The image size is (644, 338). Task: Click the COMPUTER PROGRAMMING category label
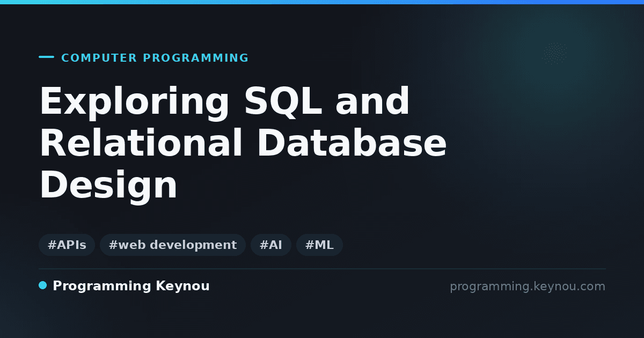click(155, 58)
